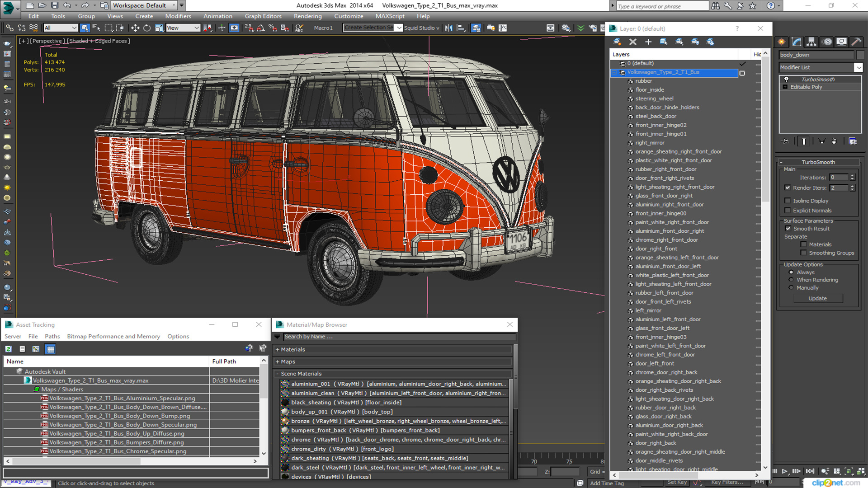Save the file with the floppy icon
The image size is (868, 488).
coord(54,5)
